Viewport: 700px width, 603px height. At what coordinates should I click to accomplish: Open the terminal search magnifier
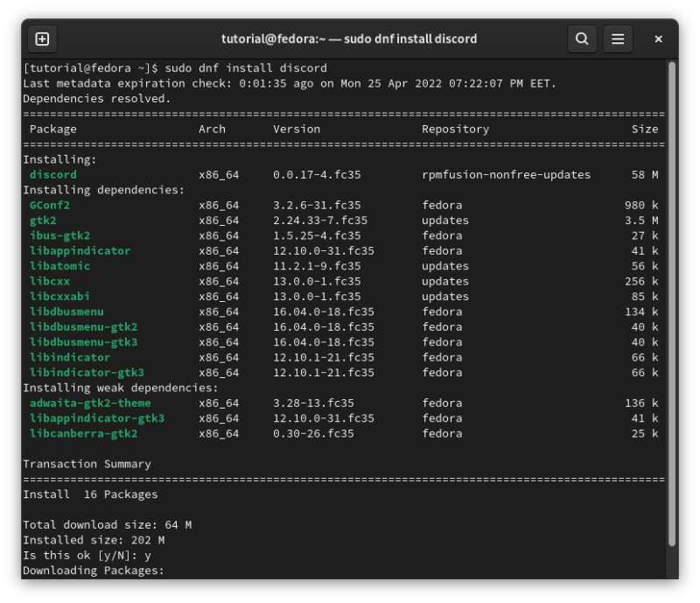(x=582, y=39)
